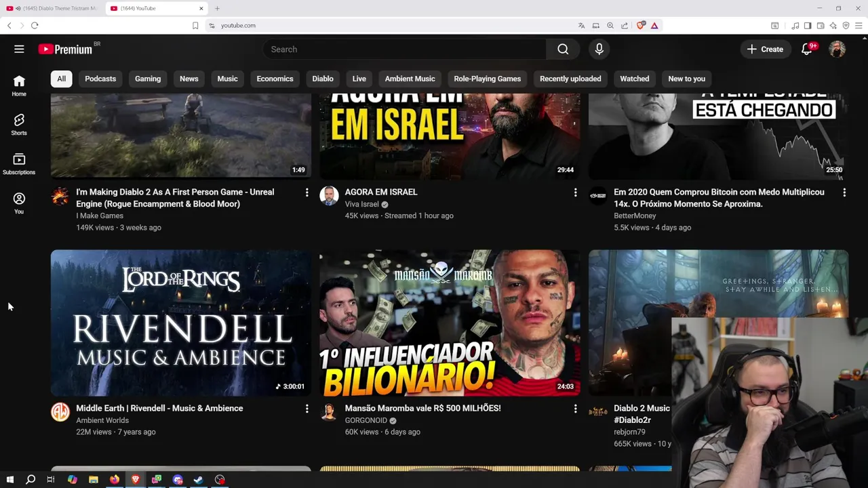868x488 pixels.
Task: Click the zoom magnifier in address bar
Action: (x=610, y=25)
